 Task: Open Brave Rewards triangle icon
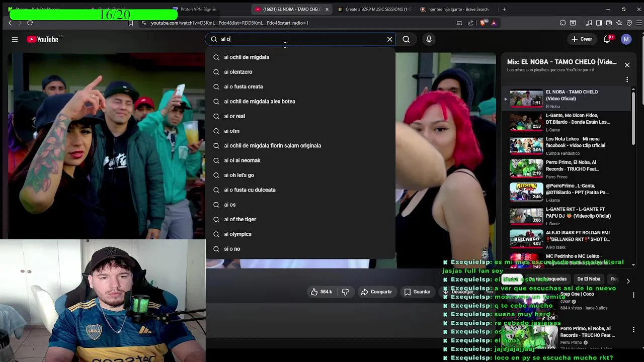(x=494, y=23)
